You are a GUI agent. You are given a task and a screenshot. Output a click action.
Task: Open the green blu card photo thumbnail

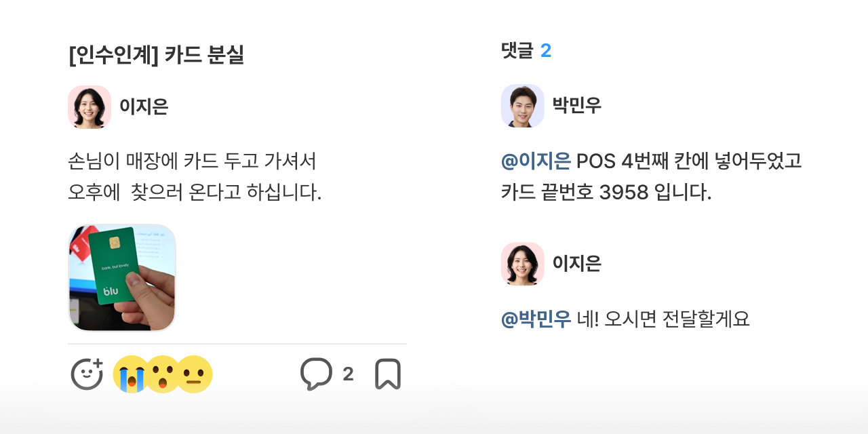[x=122, y=278]
